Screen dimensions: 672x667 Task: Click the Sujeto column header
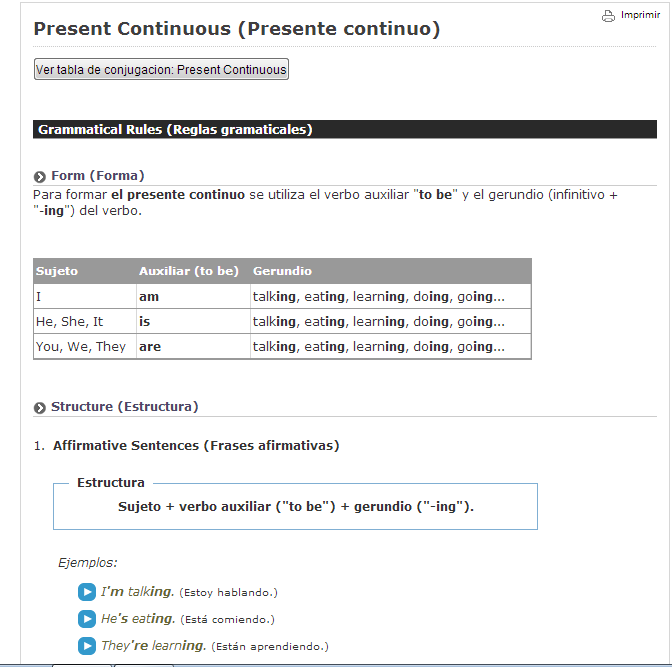(85, 271)
